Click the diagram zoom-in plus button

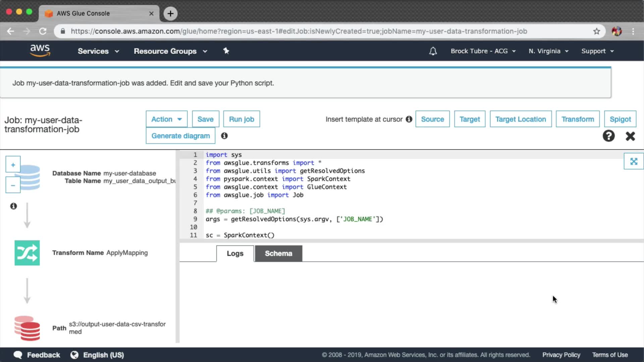[x=13, y=165]
